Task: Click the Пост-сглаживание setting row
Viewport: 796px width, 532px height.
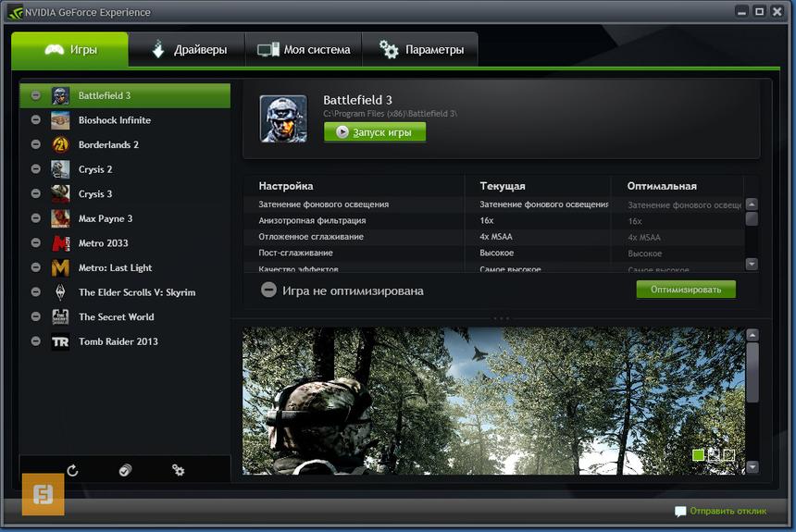Action: click(x=494, y=253)
